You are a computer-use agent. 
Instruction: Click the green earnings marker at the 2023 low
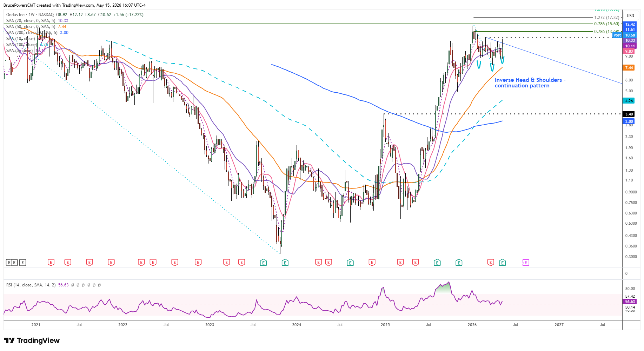tap(285, 263)
